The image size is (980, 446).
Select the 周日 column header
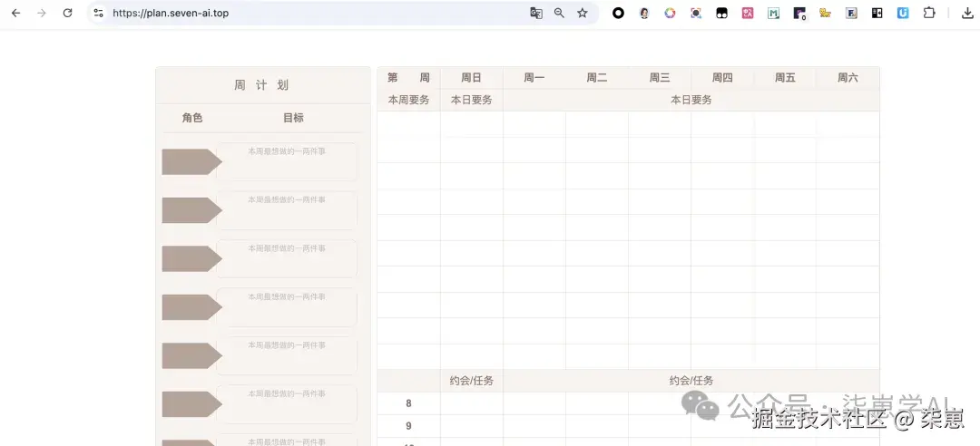point(471,78)
